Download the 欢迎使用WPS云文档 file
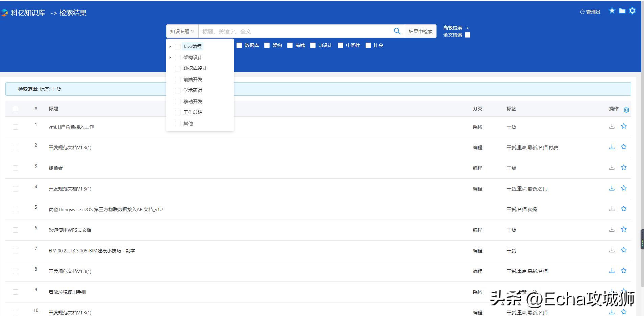Viewport: 644px width, 316px height. [612, 229]
